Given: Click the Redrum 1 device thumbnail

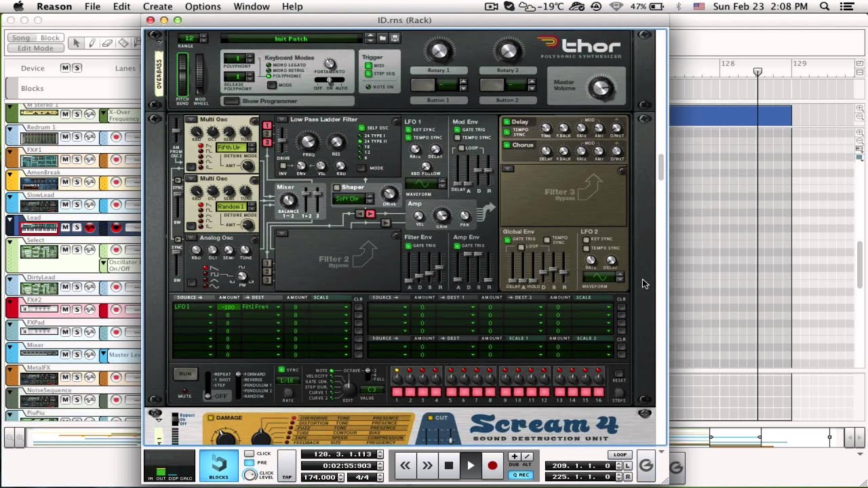Looking at the screenshot, I should click(x=39, y=138).
